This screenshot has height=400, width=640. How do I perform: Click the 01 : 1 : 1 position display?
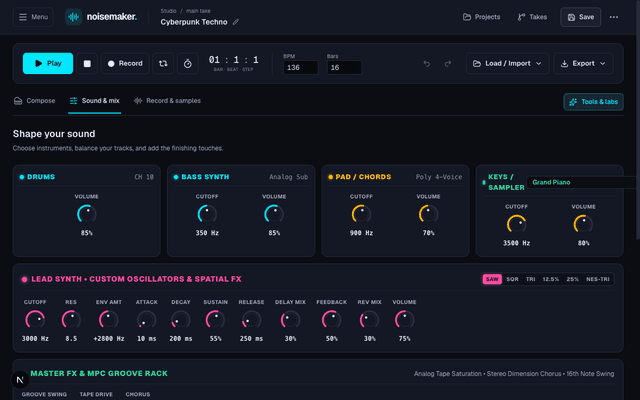pos(233,60)
